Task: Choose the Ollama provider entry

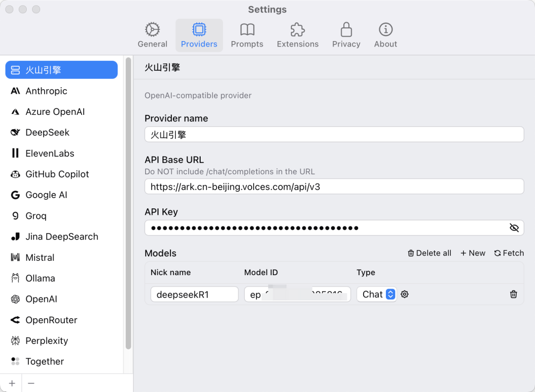Action: tap(40, 278)
